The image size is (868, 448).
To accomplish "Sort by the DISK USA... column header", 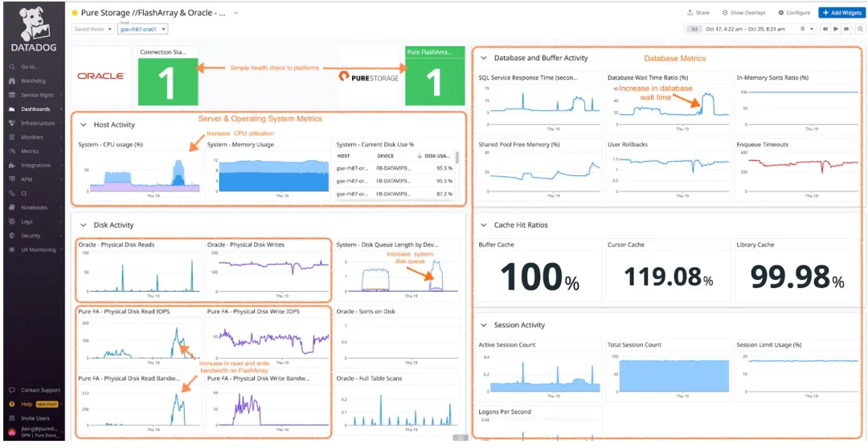I will coord(435,156).
